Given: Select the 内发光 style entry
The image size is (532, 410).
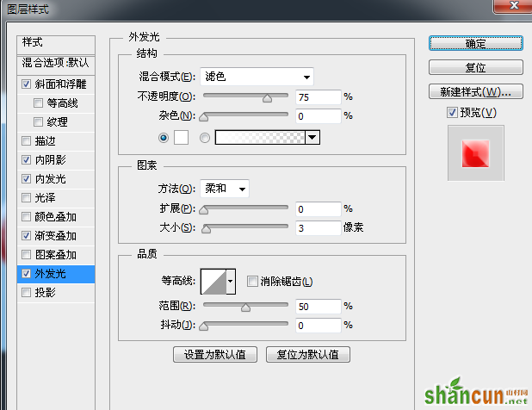Looking at the screenshot, I should (x=51, y=179).
